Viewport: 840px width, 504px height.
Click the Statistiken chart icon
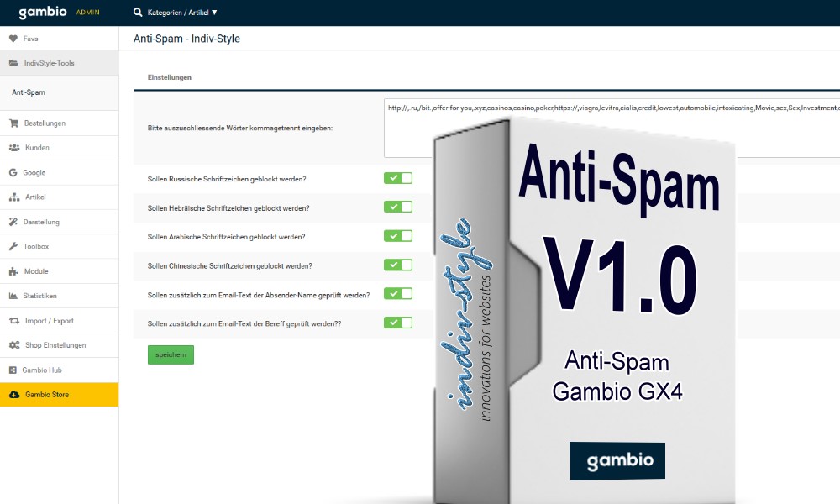(x=13, y=296)
